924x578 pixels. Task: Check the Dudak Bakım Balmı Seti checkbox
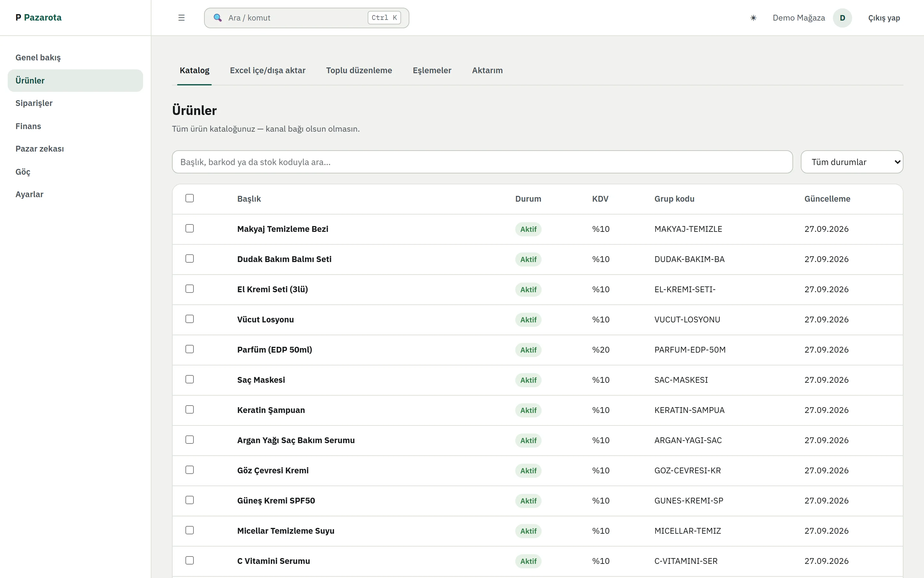[189, 258]
